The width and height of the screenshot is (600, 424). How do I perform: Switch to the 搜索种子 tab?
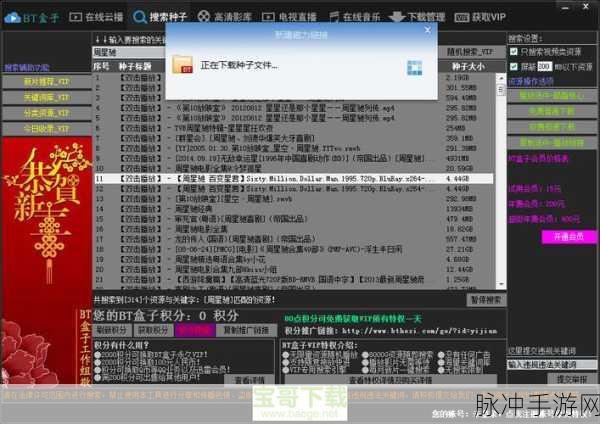160,17
